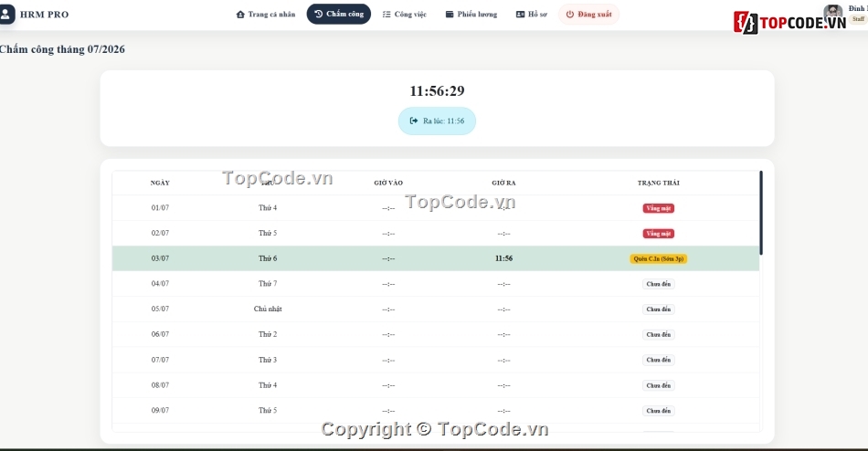Select the 09/07 date cell
The height and width of the screenshot is (451, 868).
[160, 410]
